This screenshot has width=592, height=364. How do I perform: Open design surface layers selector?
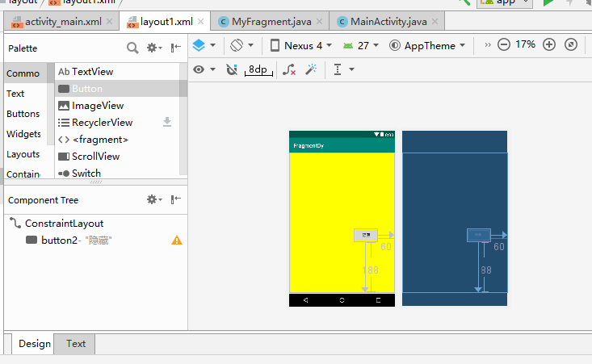204,45
